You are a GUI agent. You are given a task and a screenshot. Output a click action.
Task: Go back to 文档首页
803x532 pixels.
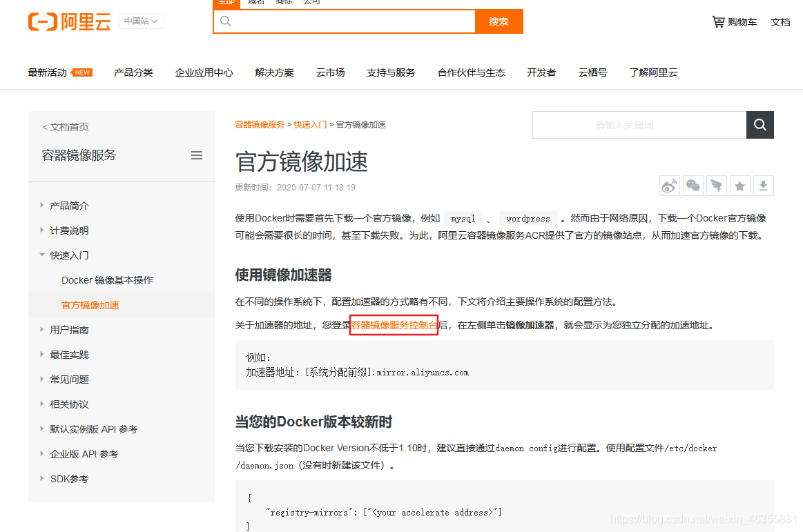pyautogui.click(x=66, y=127)
